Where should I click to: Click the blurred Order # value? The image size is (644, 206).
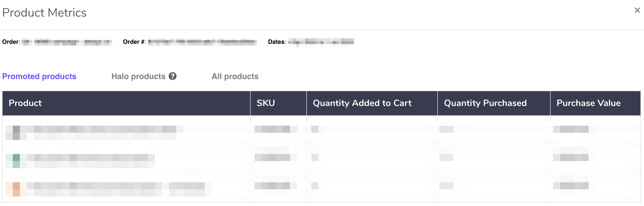pos(202,42)
